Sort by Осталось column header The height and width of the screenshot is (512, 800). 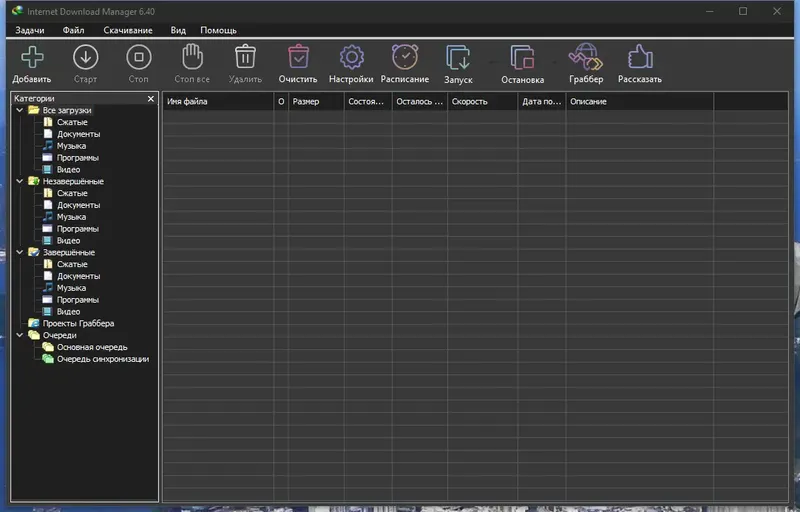coord(419,101)
